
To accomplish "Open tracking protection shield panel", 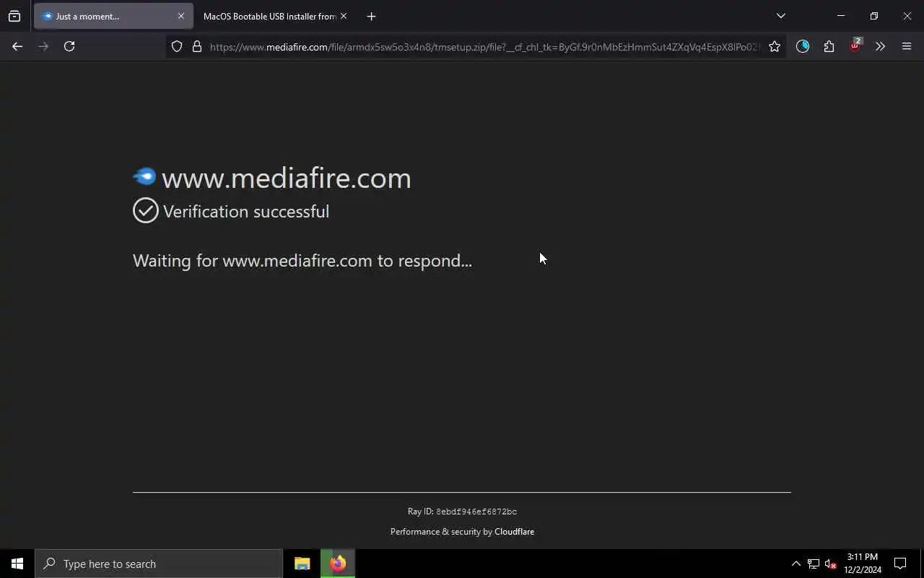I will coord(177,46).
